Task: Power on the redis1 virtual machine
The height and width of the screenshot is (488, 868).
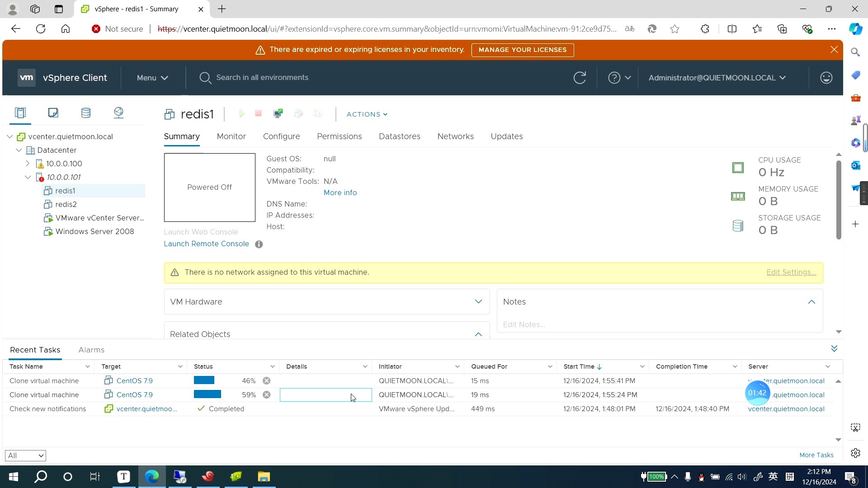Action: click(241, 114)
